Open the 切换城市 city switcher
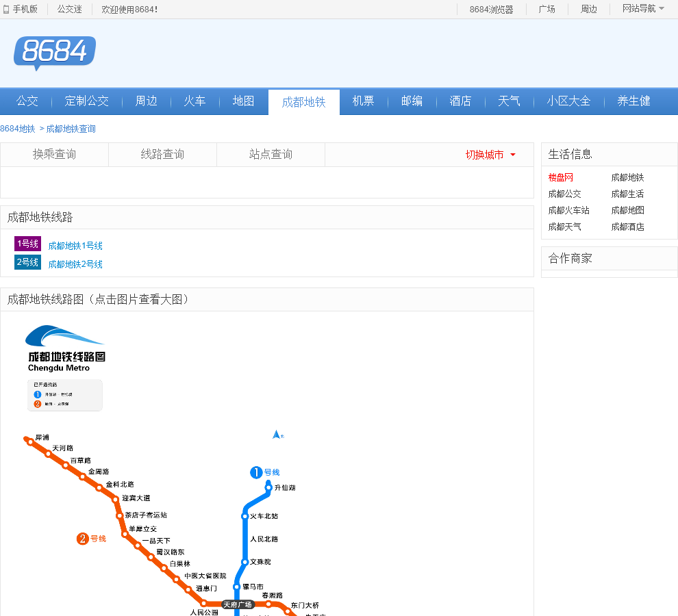The image size is (678, 616). [490, 155]
